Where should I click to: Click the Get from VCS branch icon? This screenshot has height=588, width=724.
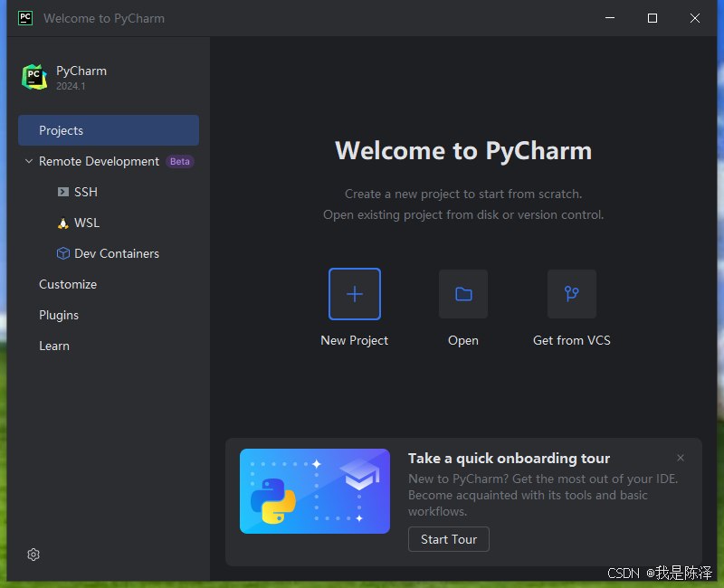[x=572, y=294]
